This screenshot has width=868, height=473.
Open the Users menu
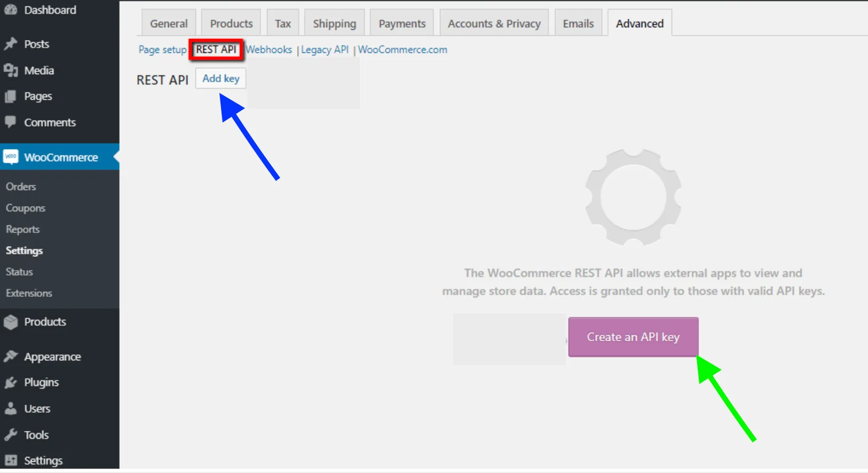point(37,408)
